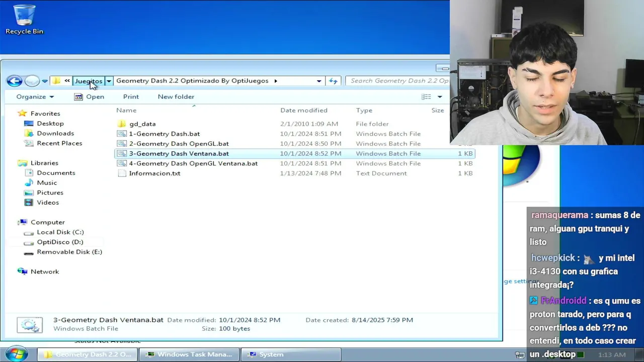Create a New folder from the toolbar
Image resolution: width=644 pixels, height=362 pixels.
point(176,97)
